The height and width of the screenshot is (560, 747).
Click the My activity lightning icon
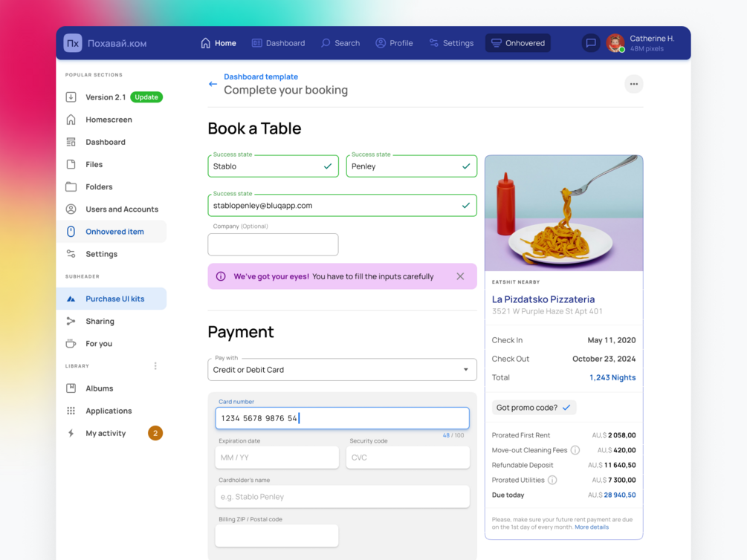[71, 433]
